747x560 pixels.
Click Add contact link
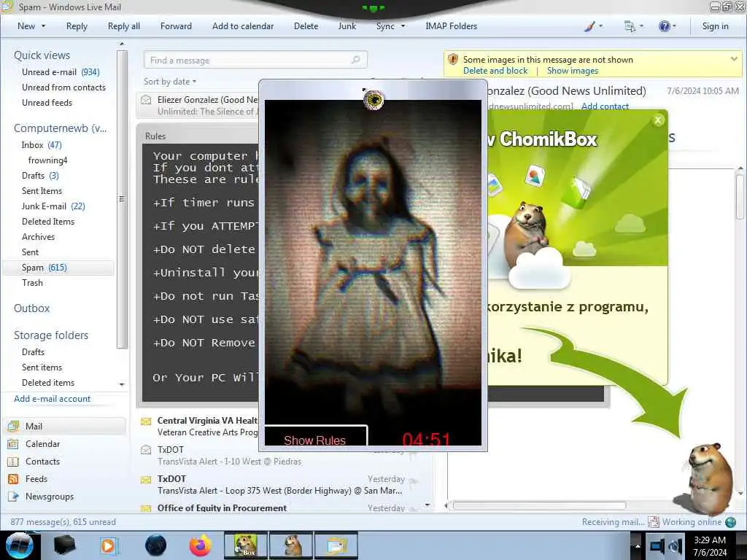click(605, 106)
